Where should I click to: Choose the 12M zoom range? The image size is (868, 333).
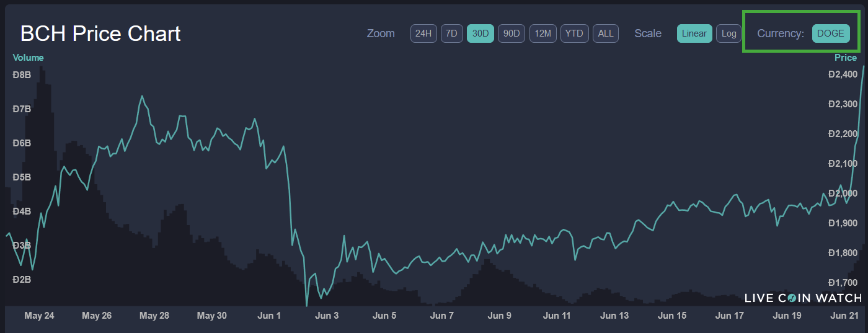pyautogui.click(x=543, y=33)
